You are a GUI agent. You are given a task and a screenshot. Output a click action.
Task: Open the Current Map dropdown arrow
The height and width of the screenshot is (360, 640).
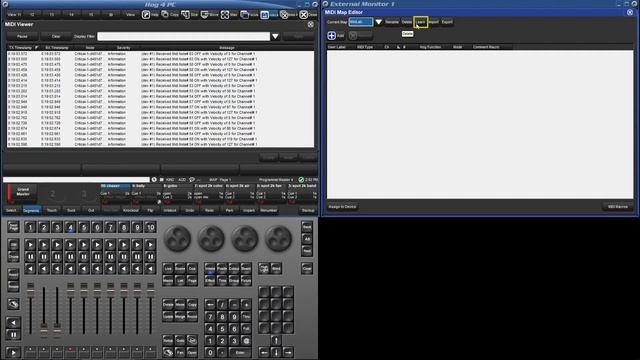(378, 22)
